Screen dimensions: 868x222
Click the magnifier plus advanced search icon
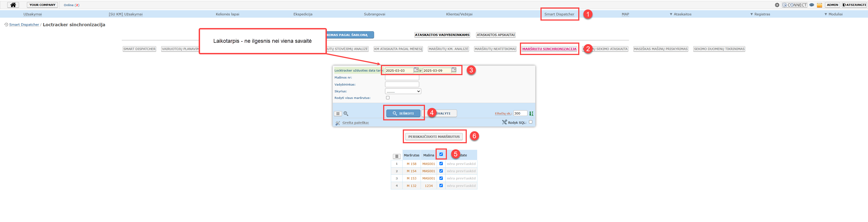346,114
